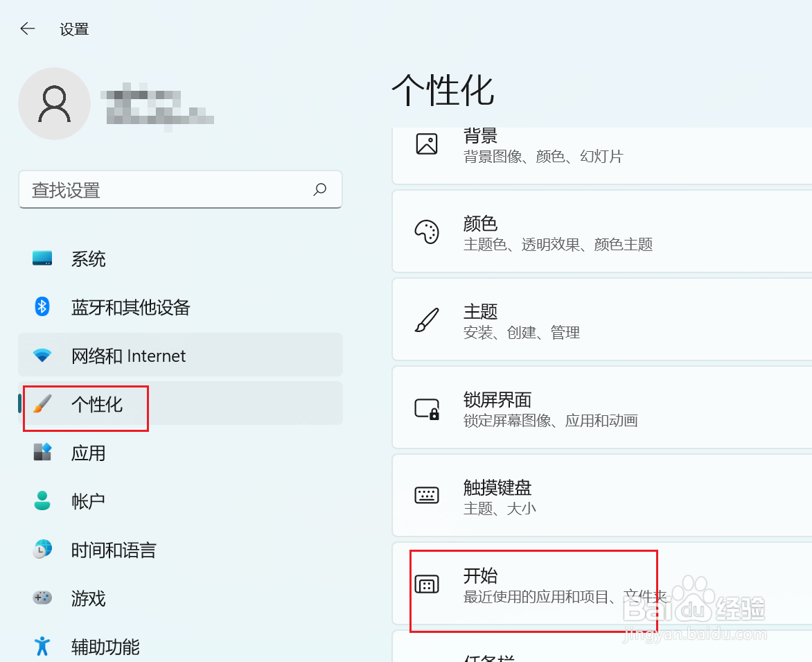Click the user profile avatar
The width and height of the screenshot is (812, 662).
click(54, 103)
